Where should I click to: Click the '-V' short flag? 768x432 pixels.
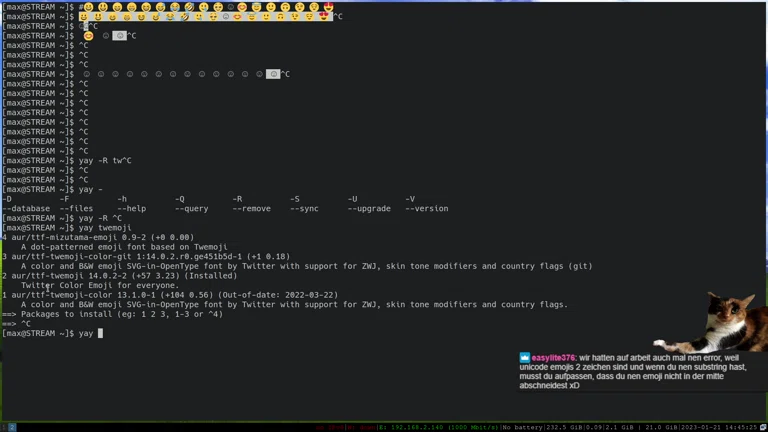(x=410, y=199)
